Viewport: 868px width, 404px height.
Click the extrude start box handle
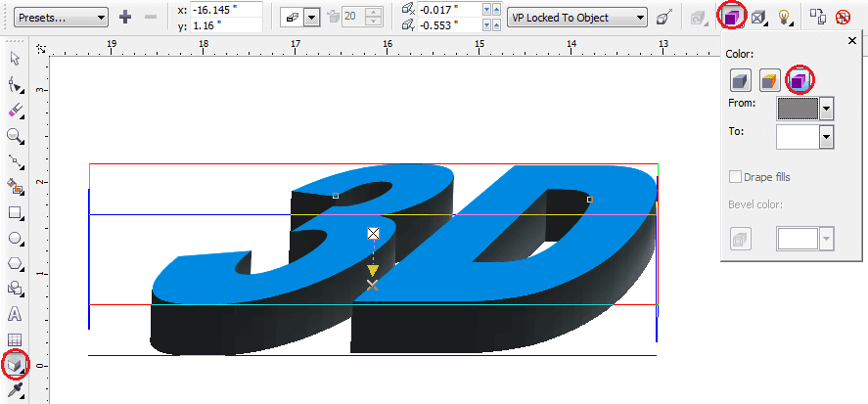tap(374, 233)
